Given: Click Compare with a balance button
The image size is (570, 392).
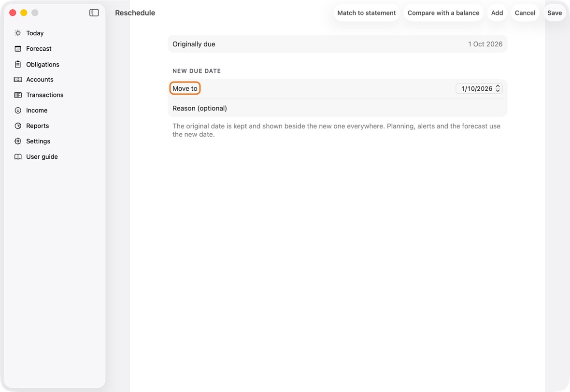Looking at the screenshot, I should [x=443, y=13].
